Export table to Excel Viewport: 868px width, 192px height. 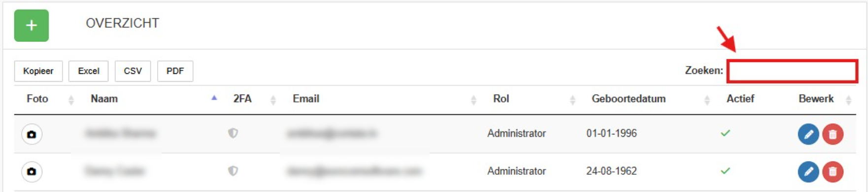tap(88, 71)
